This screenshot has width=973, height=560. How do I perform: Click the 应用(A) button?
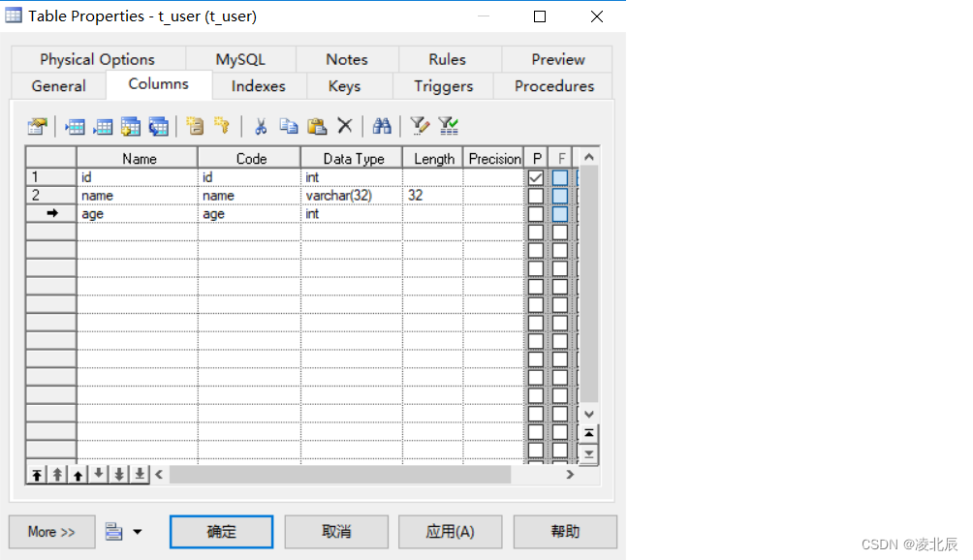pyautogui.click(x=450, y=532)
